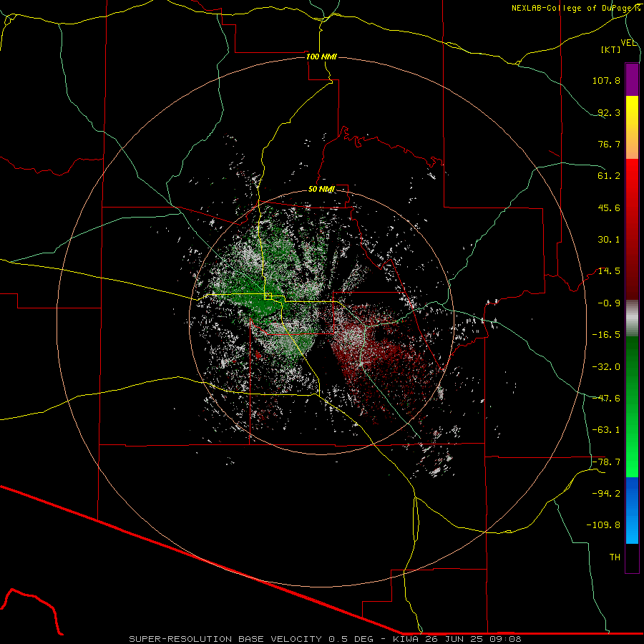Click the -47.6 value on velocity scale
644x644 pixels.
pyautogui.click(x=606, y=399)
